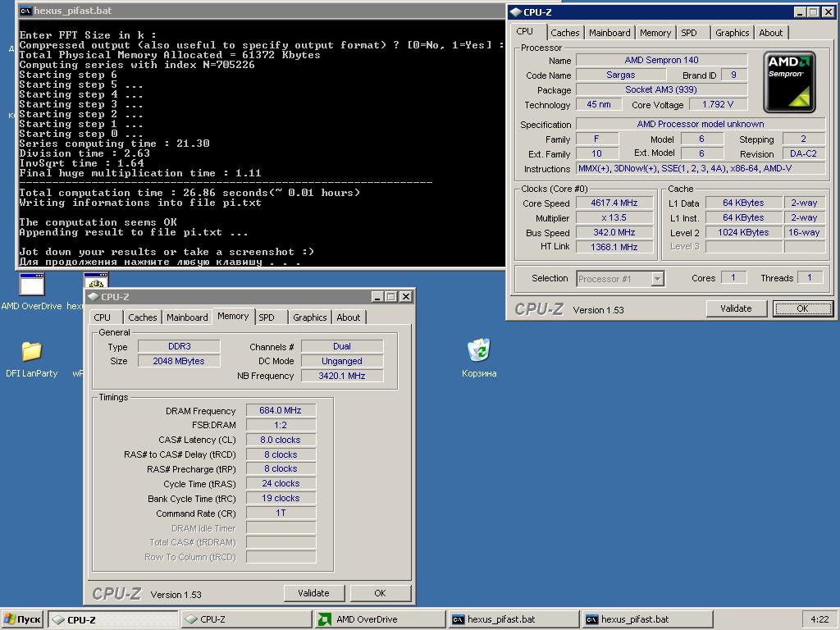This screenshot has height=630, width=840.
Task: Open Mainboard tab in Memory window
Action: pyautogui.click(x=187, y=317)
